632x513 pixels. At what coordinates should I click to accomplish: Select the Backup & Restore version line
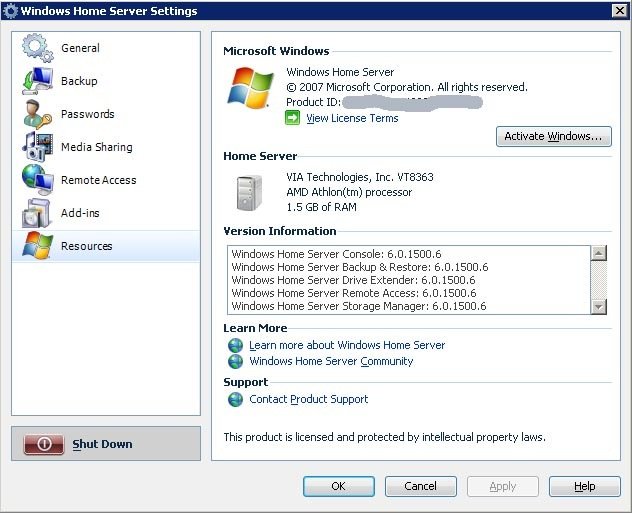[x=360, y=267]
